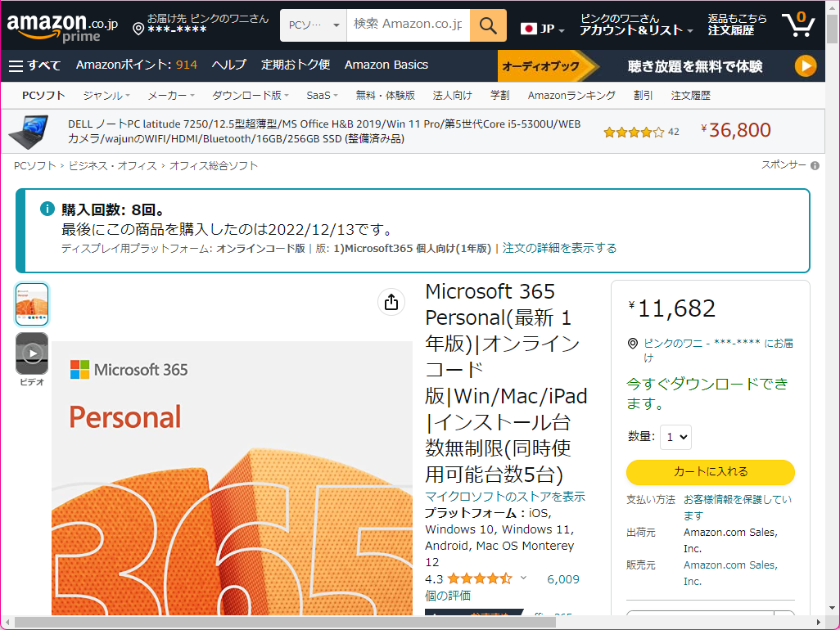
Task: Click the PCソフト subnav tab
Action: click(43, 95)
